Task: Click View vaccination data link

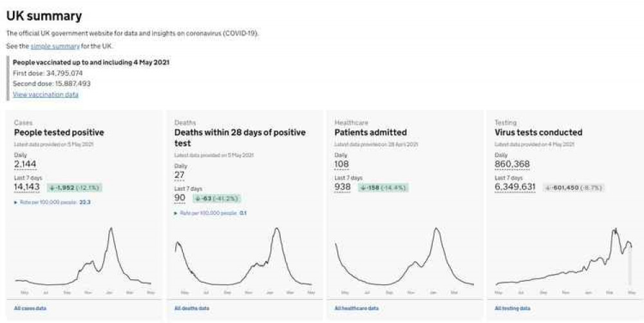Action: [x=46, y=94]
